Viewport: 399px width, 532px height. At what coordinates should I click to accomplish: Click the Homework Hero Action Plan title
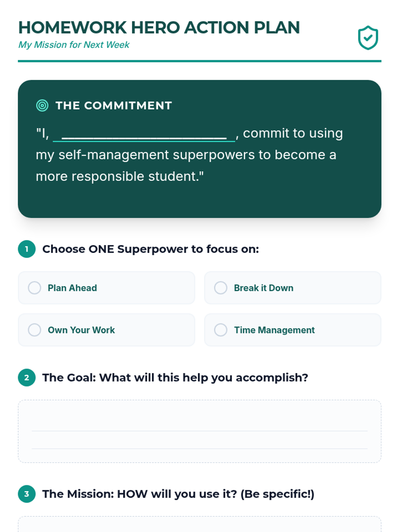159,28
